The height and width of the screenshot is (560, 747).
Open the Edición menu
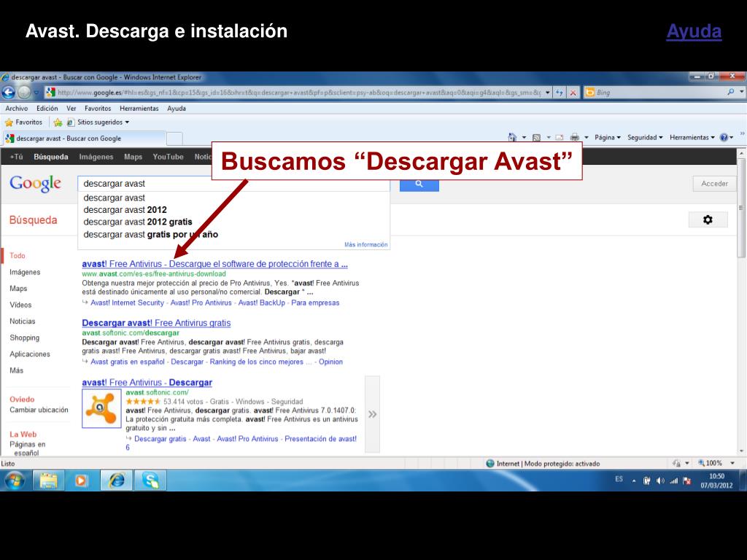(47, 109)
